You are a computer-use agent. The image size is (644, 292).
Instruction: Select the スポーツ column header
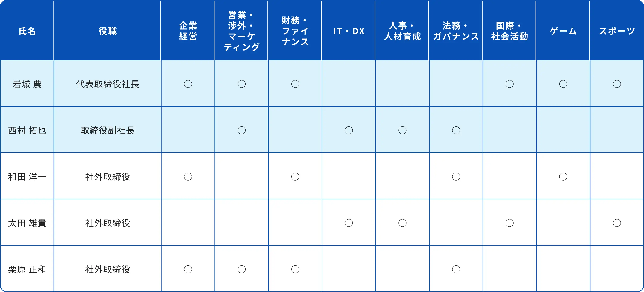(x=617, y=31)
